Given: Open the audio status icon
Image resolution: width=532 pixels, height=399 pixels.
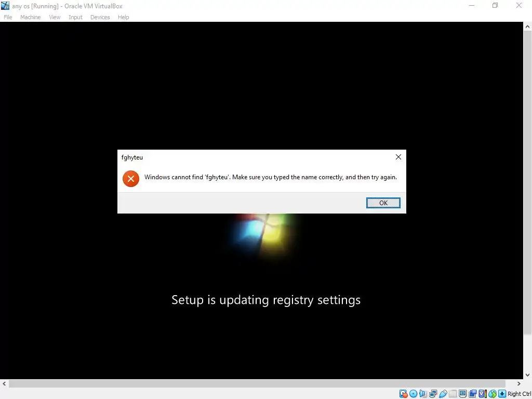Looking at the screenshot, I should (423, 394).
